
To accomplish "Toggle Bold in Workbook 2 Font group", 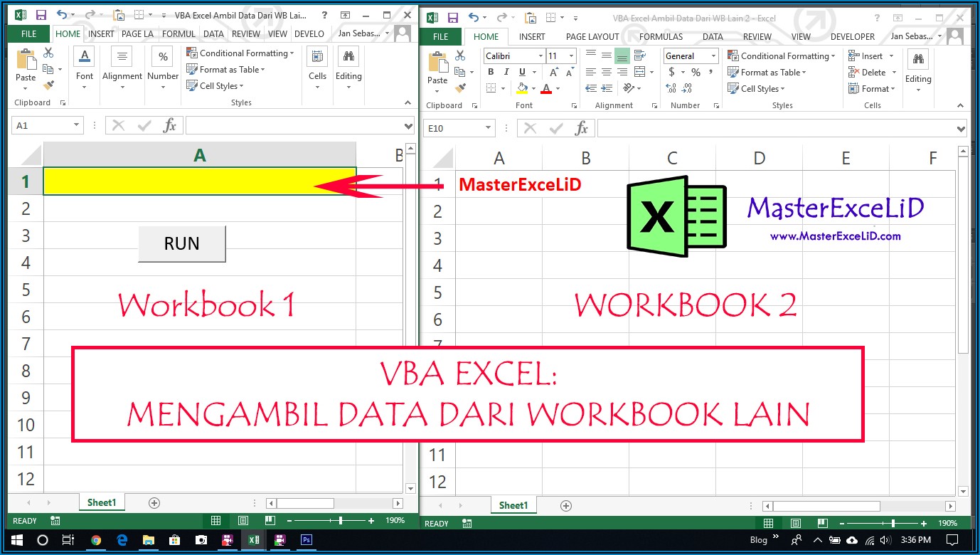I will [491, 72].
